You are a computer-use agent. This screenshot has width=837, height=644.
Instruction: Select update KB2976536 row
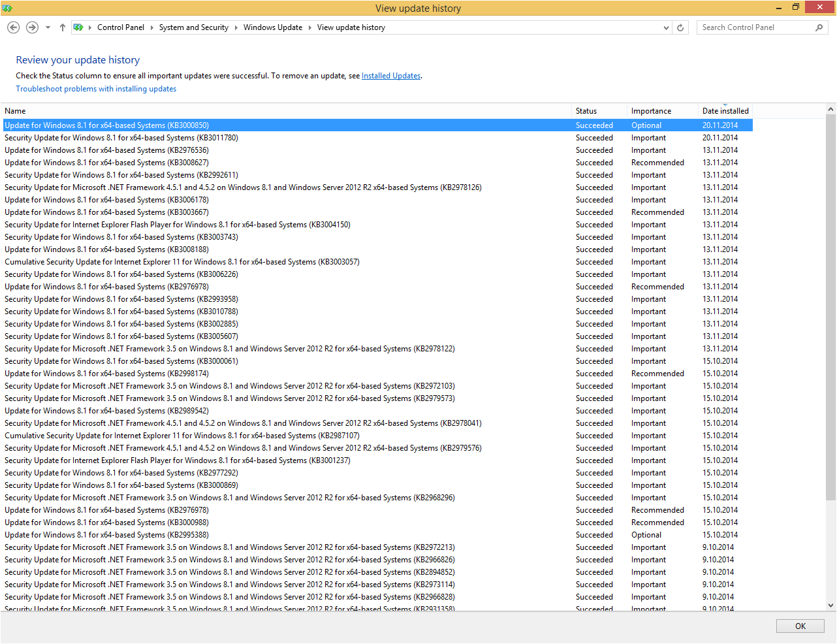click(377, 150)
